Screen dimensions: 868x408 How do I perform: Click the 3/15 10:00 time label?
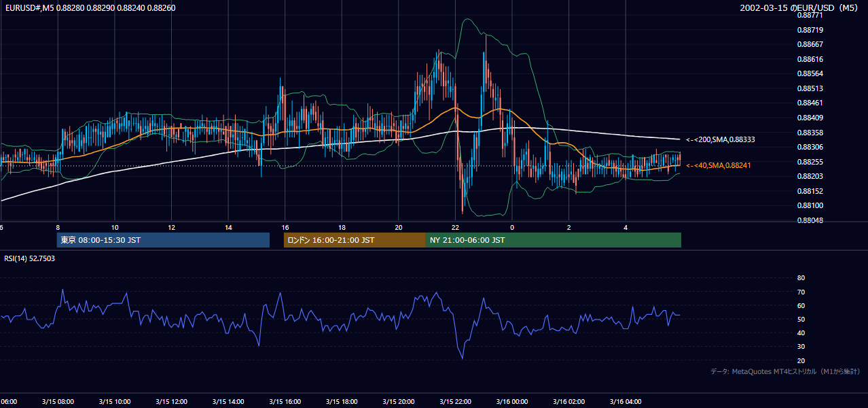point(114,401)
